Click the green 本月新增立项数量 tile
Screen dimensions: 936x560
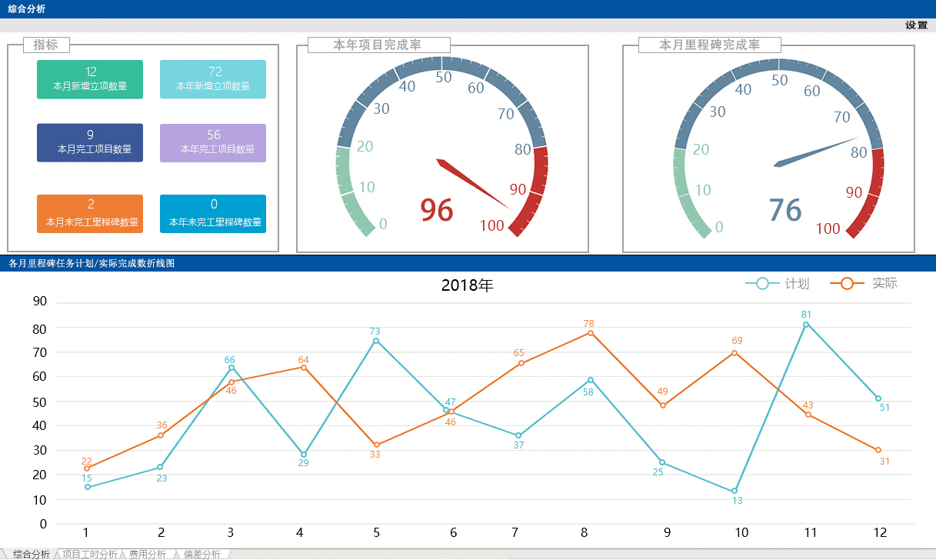pyautogui.click(x=90, y=79)
